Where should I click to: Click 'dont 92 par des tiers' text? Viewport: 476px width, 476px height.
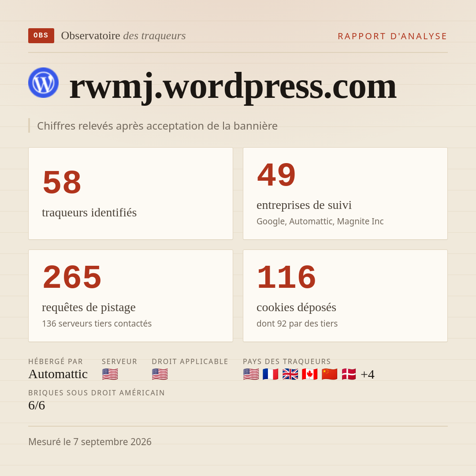click(297, 324)
